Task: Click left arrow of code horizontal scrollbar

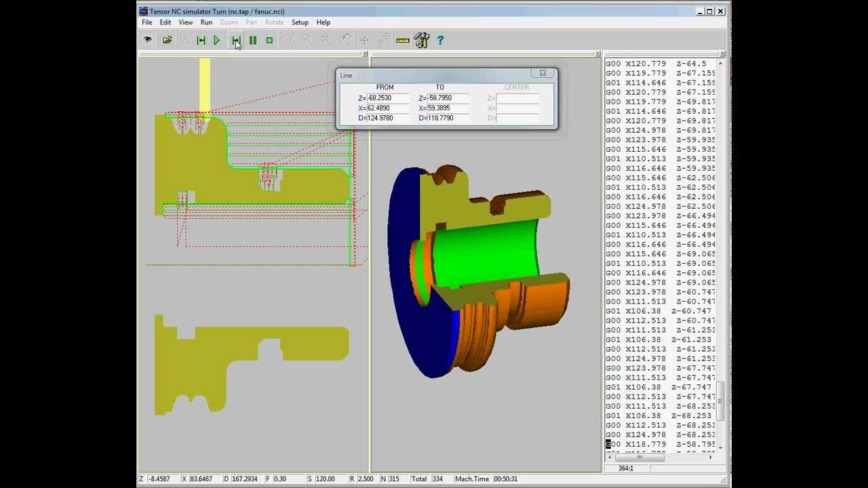Action: (608, 457)
